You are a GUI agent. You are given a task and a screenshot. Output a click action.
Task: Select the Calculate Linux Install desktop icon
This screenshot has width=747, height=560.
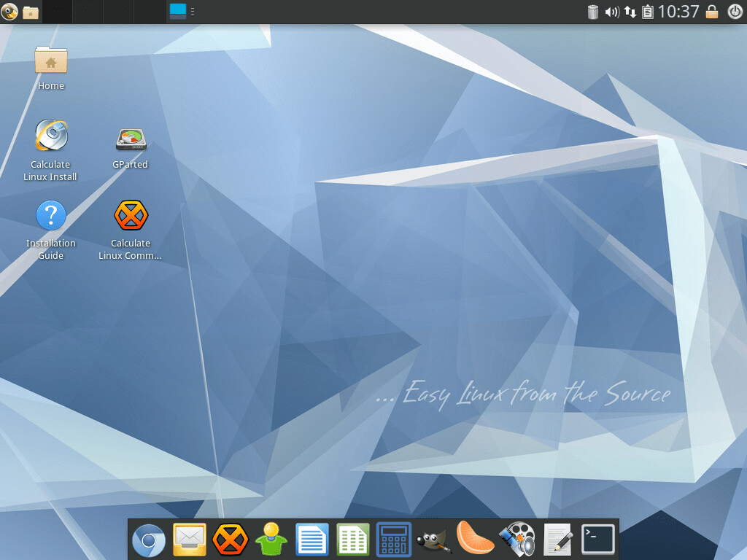point(50,150)
